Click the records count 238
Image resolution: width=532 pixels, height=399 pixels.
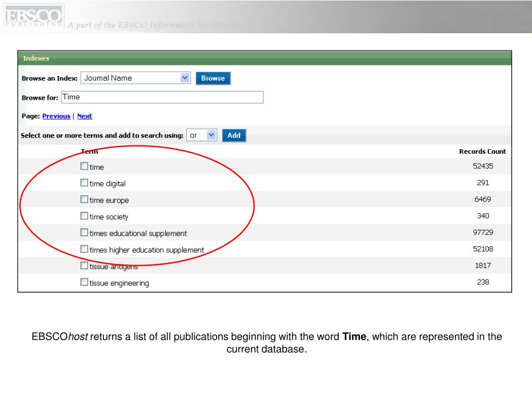coord(483,282)
